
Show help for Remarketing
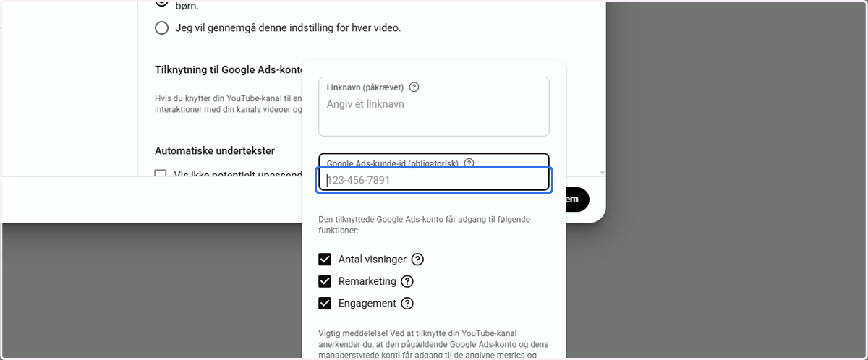pos(407,281)
